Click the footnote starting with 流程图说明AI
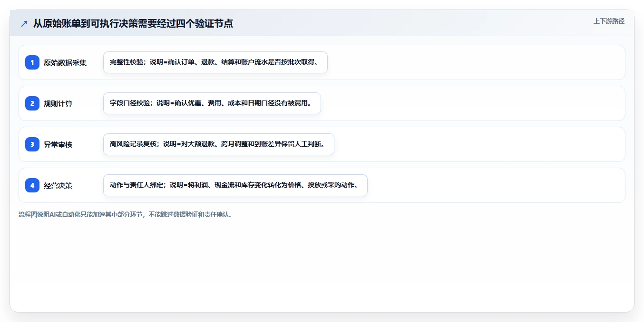644x322 pixels. point(126,215)
